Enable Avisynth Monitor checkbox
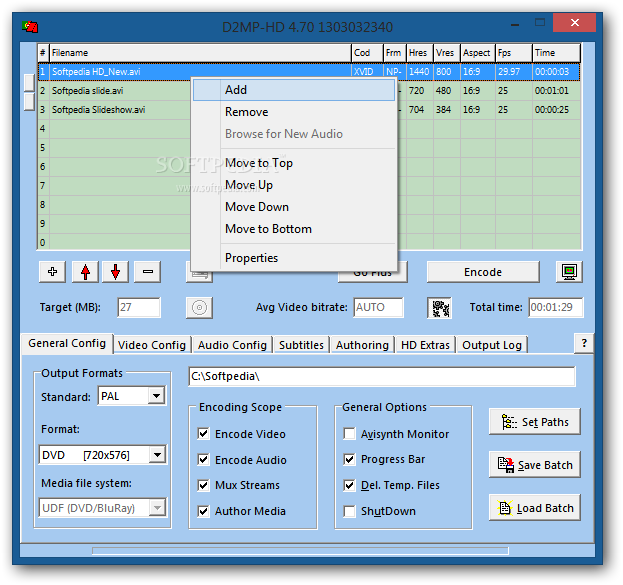This screenshot has width=623, height=585. coord(349,434)
